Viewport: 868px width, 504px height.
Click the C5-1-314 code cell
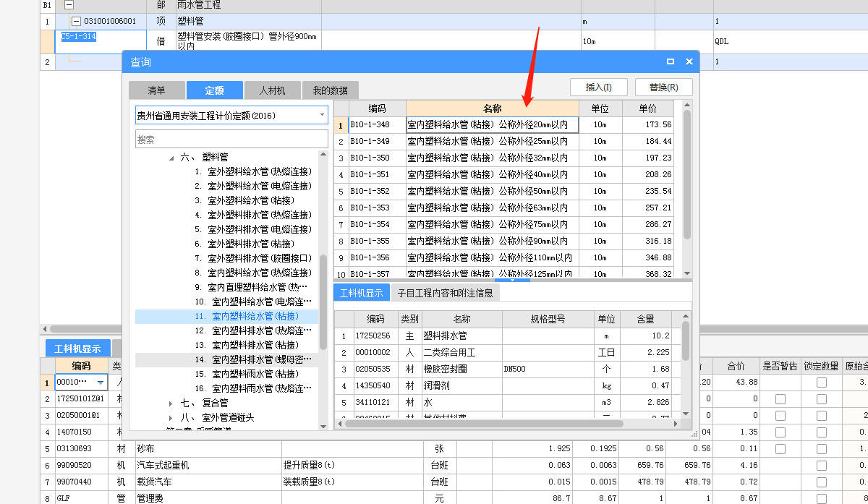click(101, 41)
